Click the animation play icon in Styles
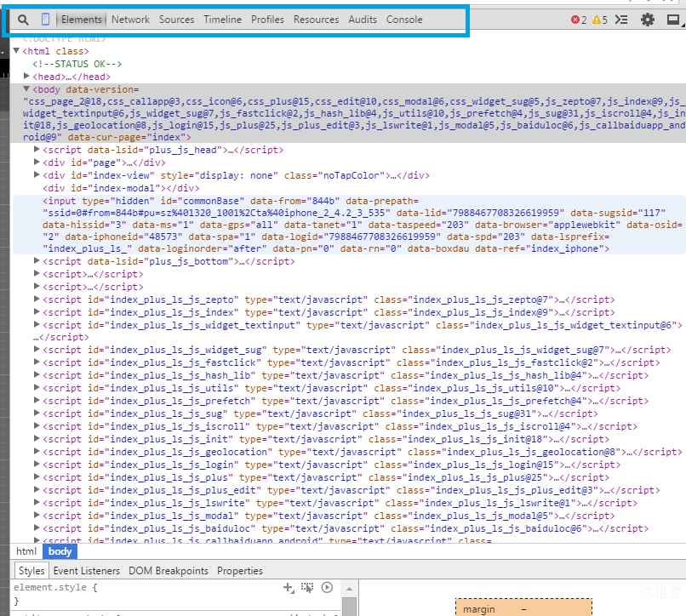The width and height of the screenshot is (686, 616). (x=327, y=587)
